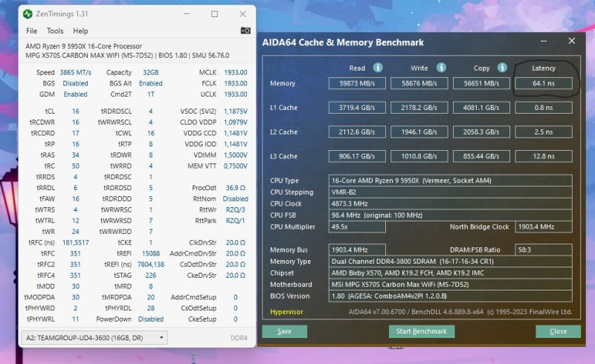
Task: Open the Copy info icon in AIDA64
Action: 502,68
